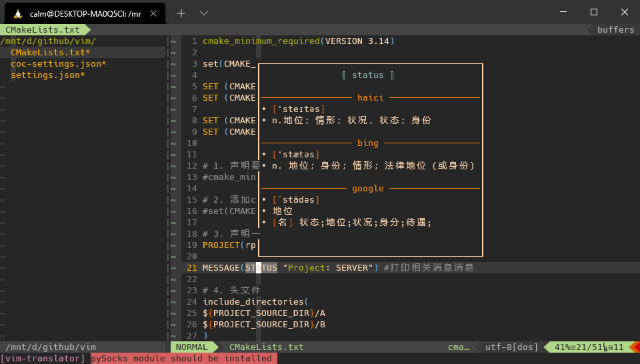Click haici phonetic ['steɪtəs]
The image size is (640, 364).
pyautogui.click(x=299, y=109)
